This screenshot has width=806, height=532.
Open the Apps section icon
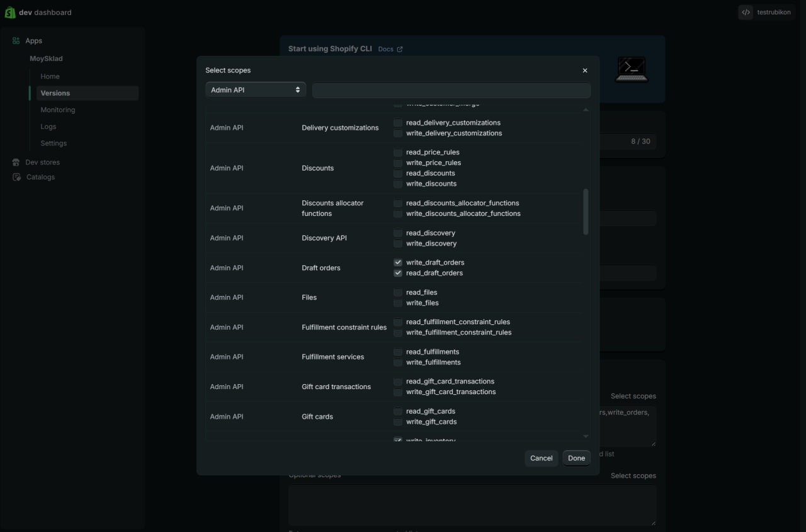(16, 41)
